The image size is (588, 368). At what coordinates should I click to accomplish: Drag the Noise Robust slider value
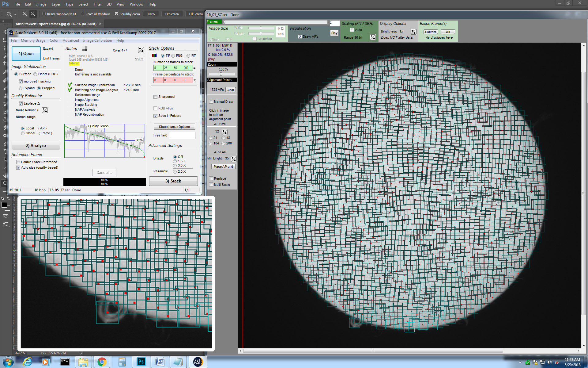(46, 110)
